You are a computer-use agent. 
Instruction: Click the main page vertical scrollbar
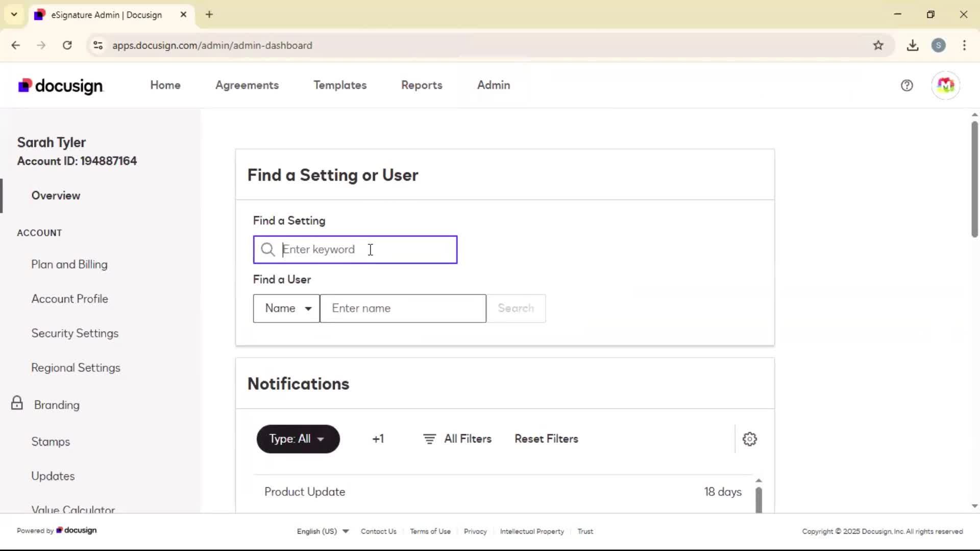974,179
